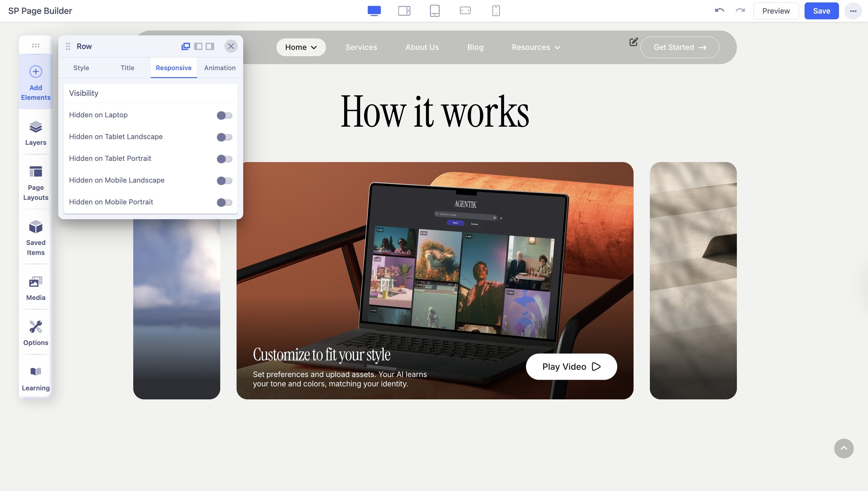The height and width of the screenshot is (491, 868).
Task: Click the scroll-to-top circle button
Action: point(844,448)
